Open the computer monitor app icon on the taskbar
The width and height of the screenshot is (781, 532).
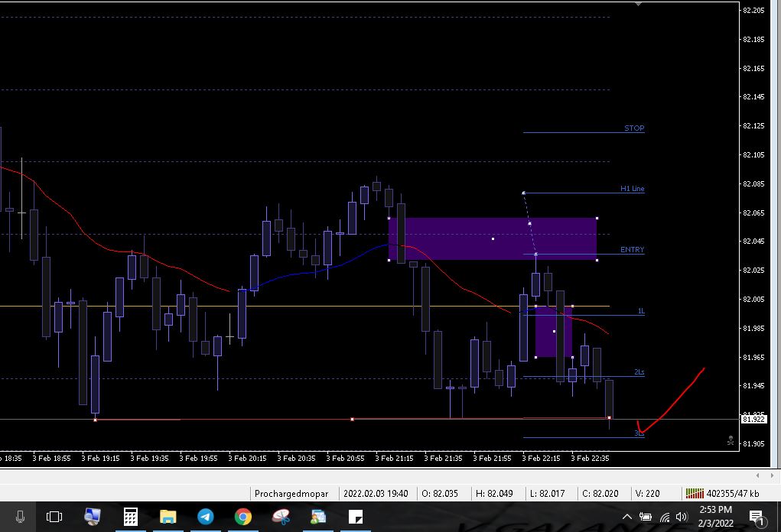(92, 517)
